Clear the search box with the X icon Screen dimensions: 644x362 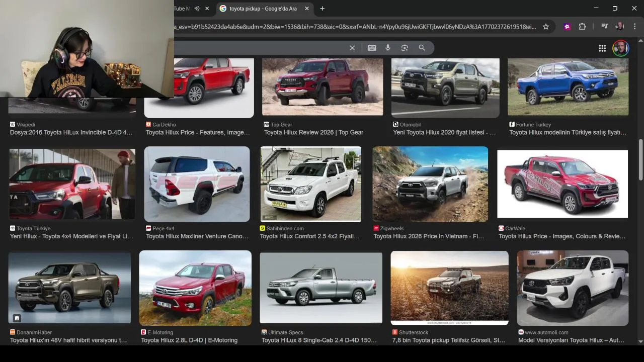pos(352,48)
